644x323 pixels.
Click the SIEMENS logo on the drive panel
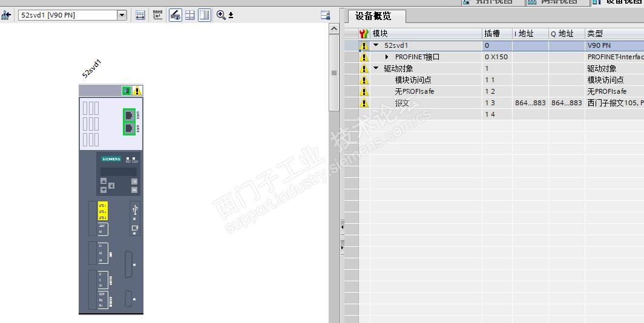click(111, 159)
